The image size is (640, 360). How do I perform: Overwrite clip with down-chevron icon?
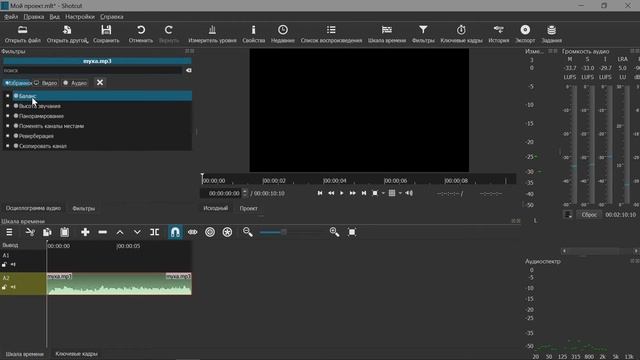click(x=137, y=232)
